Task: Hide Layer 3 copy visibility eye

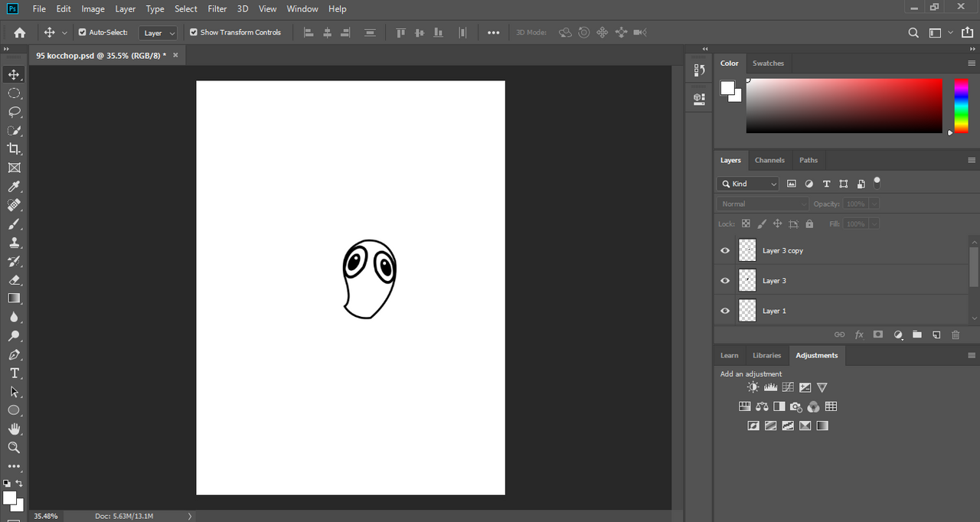Action: (725, 250)
